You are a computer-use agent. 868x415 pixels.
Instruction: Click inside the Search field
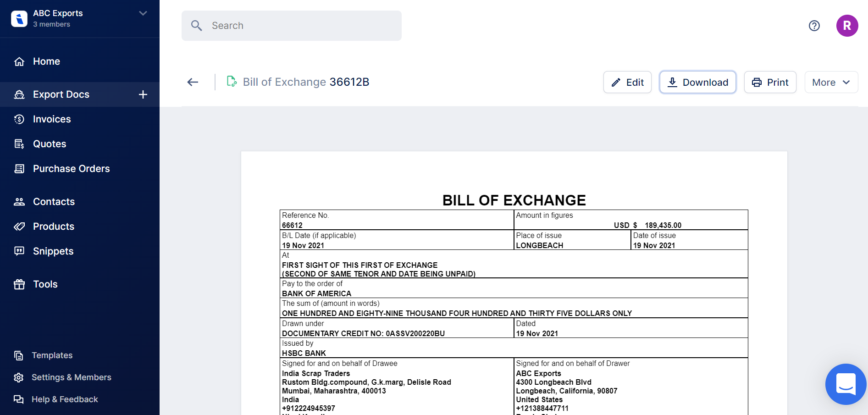[x=291, y=26]
